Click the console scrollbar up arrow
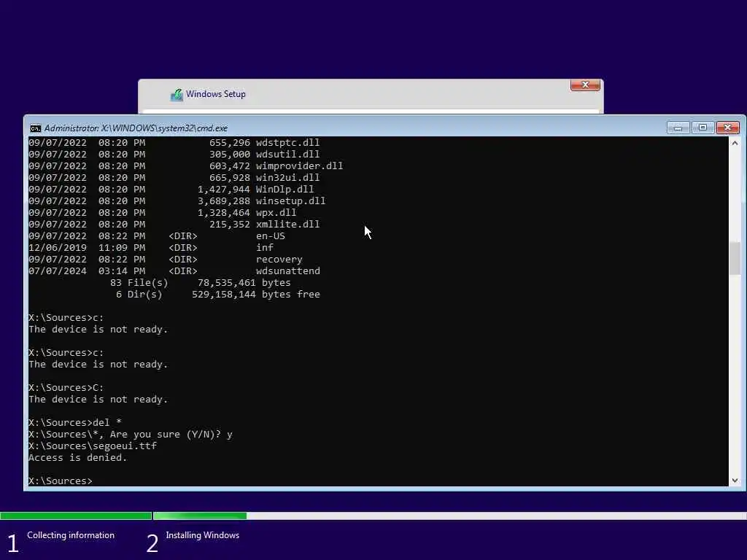 [x=735, y=143]
